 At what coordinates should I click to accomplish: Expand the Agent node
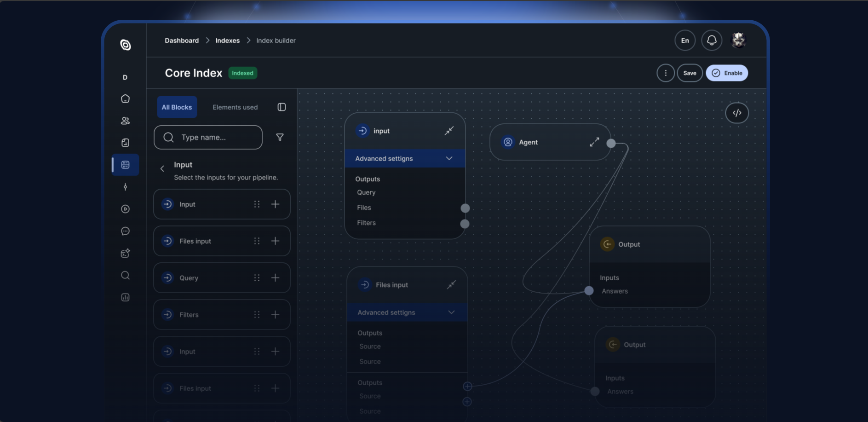click(x=594, y=142)
